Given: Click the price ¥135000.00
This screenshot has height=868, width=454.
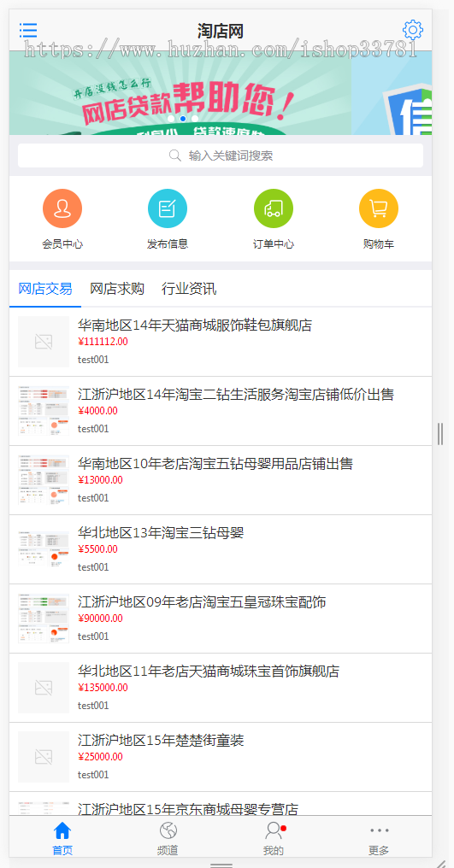Looking at the screenshot, I should [x=103, y=688].
